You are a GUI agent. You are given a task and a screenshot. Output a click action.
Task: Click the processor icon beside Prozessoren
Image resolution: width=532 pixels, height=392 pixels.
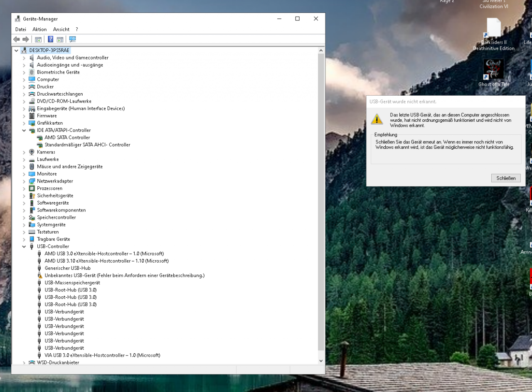(32, 188)
